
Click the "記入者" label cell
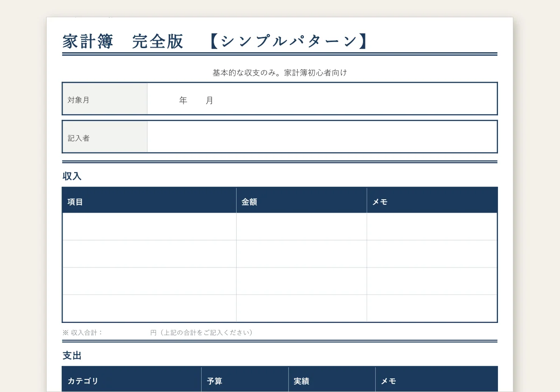(105, 137)
